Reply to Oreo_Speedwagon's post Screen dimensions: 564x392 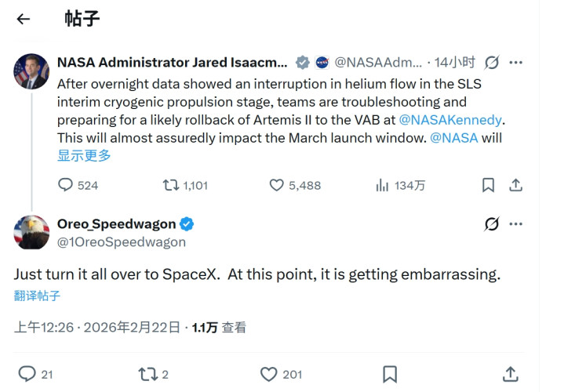coord(27,374)
